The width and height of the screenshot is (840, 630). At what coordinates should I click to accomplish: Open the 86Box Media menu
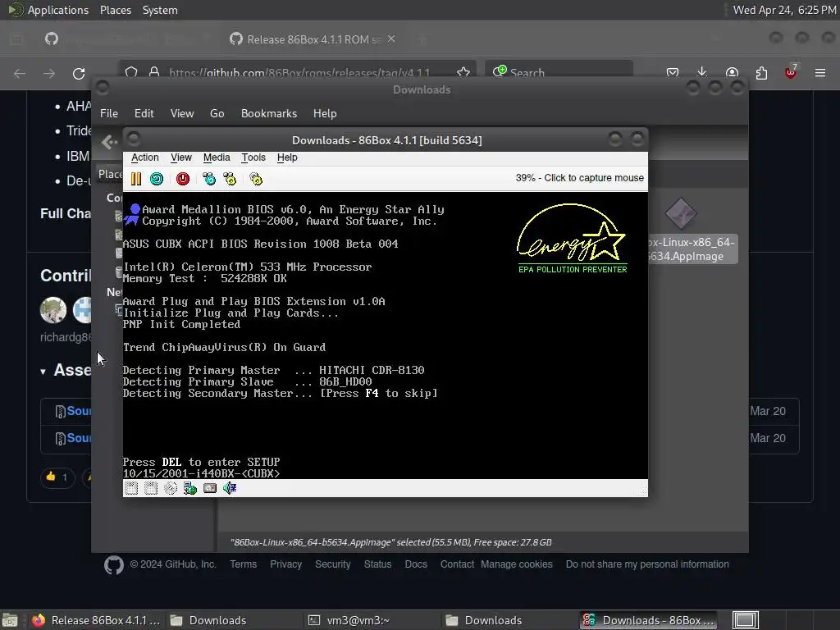point(217,157)
